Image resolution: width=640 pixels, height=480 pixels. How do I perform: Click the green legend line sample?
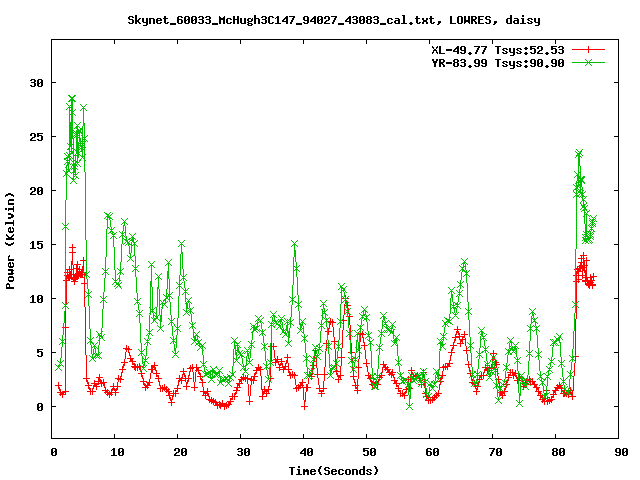pos(588,62)
